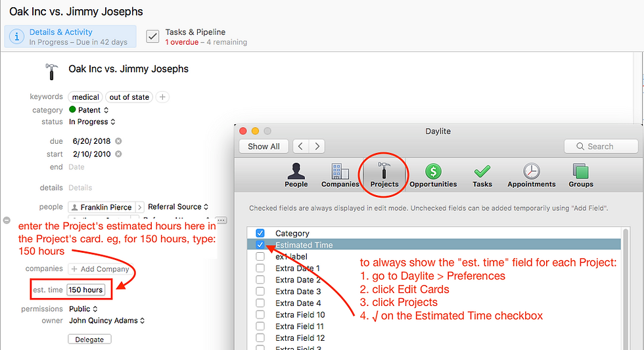This screenshot has height=350, width=644.
Task: Open the People preferences pane
Action: click(x=296, y=175)
